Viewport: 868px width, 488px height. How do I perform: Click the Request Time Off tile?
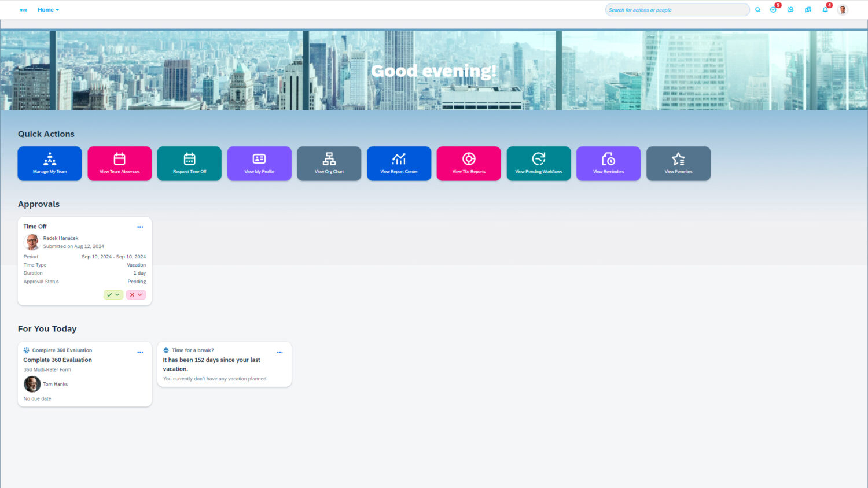coord(189,163)
